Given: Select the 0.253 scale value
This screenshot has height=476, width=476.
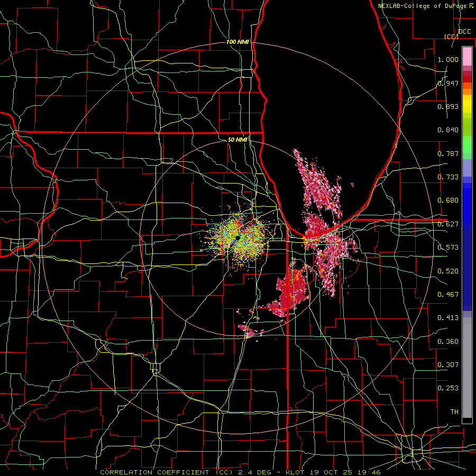Looking at the screenshot, I should click(x=448, y=388).
